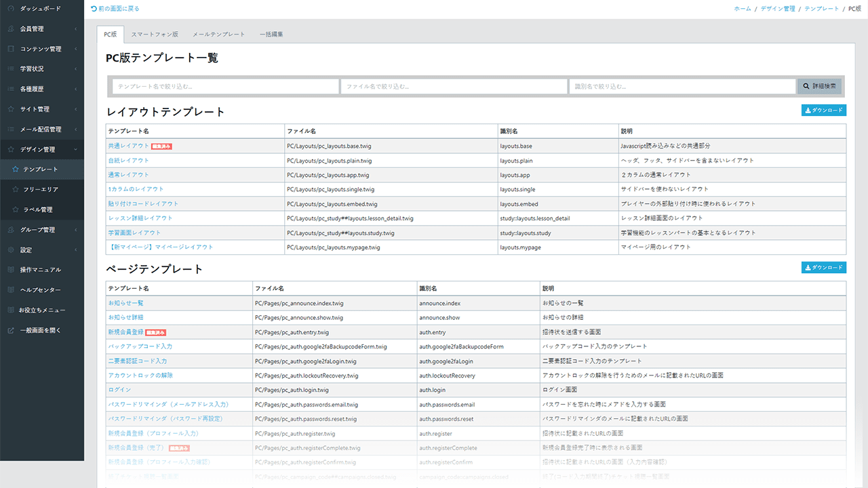868x488 pixels.
Task: Click the テンプレート名 filter input field
Action: (x=225, y=87)
